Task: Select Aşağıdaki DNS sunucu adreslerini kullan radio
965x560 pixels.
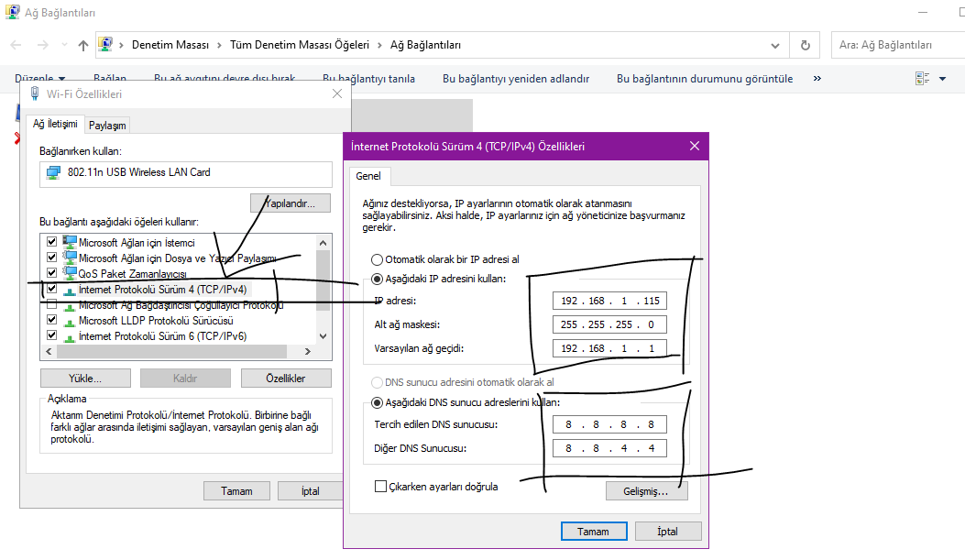Action: point(377,402)
